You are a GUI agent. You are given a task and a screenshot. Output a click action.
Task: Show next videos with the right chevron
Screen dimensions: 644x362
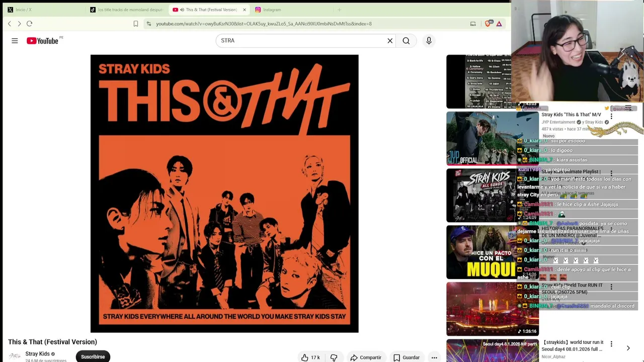[628, 348]
